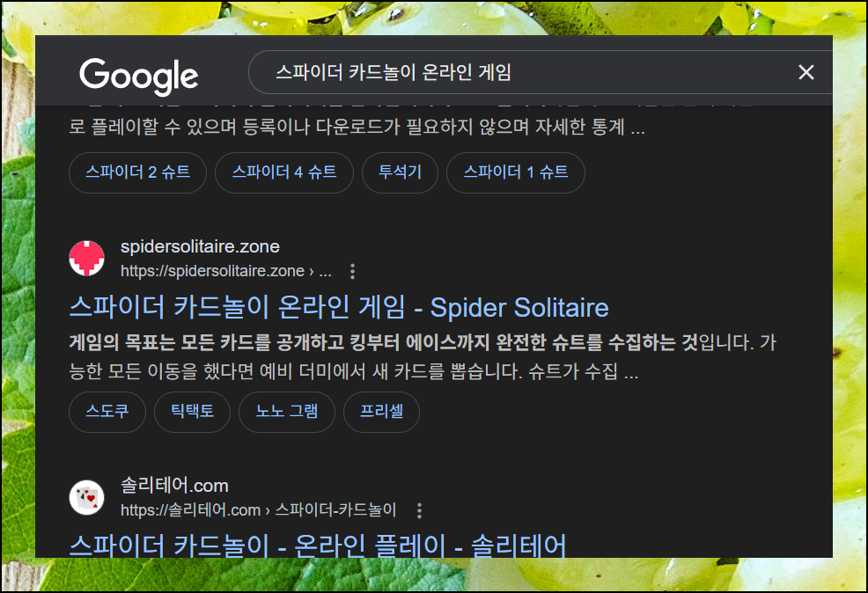The width and height of the screenshot is (868, 593).
Task: Select the 프리셀 chip
Action: (381, 412)
